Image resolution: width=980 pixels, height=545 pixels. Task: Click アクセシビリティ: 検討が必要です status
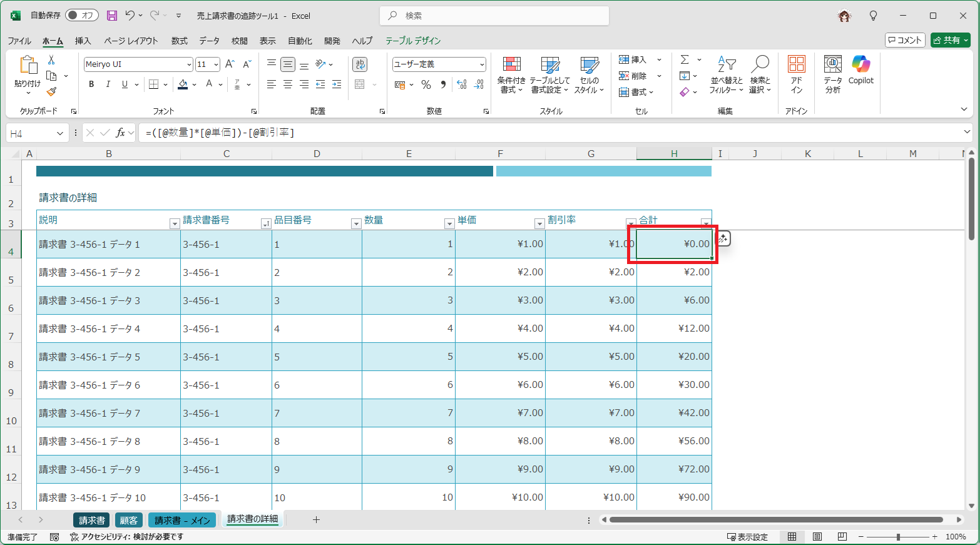click(126, 537)
